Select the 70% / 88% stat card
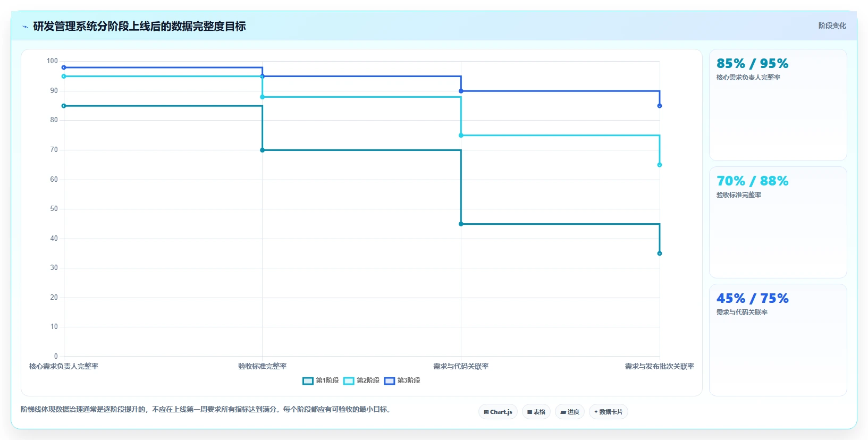This screenshot has width=868, height=440. [778, 222]
